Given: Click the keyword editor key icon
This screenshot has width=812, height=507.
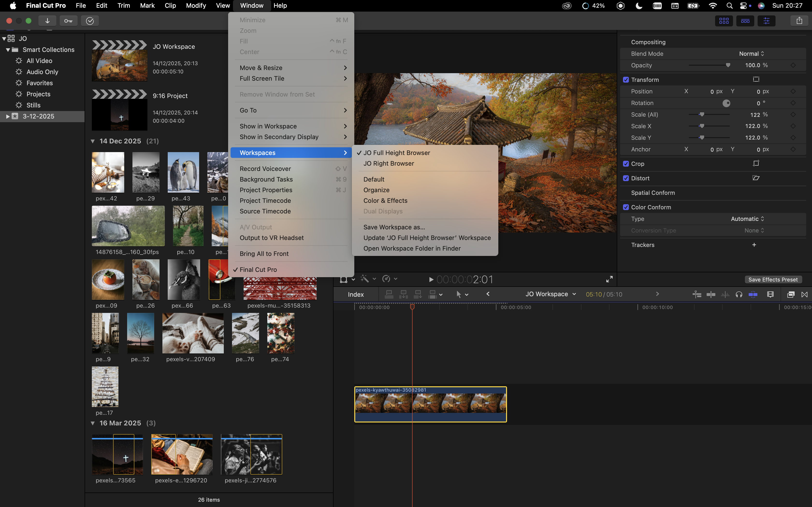Looking at the screenshot, I should click(68, 21).
